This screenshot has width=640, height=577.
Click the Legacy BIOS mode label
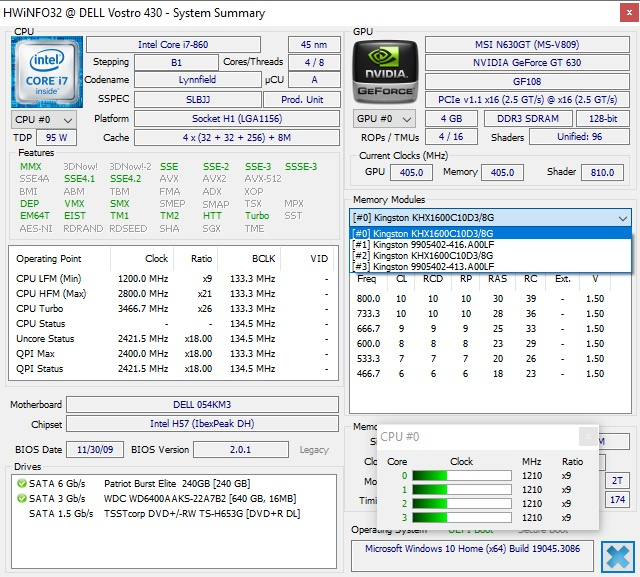pyautogui.click(x=314, y=450)
